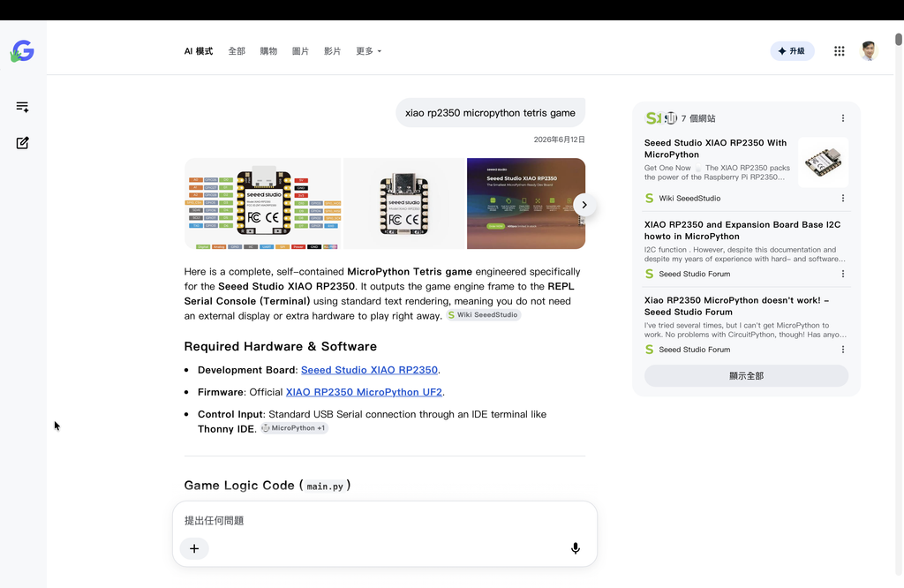Click the Google logo in the sidebar
The height and width of the screenshot is (588, 904).
pos(22,51)
